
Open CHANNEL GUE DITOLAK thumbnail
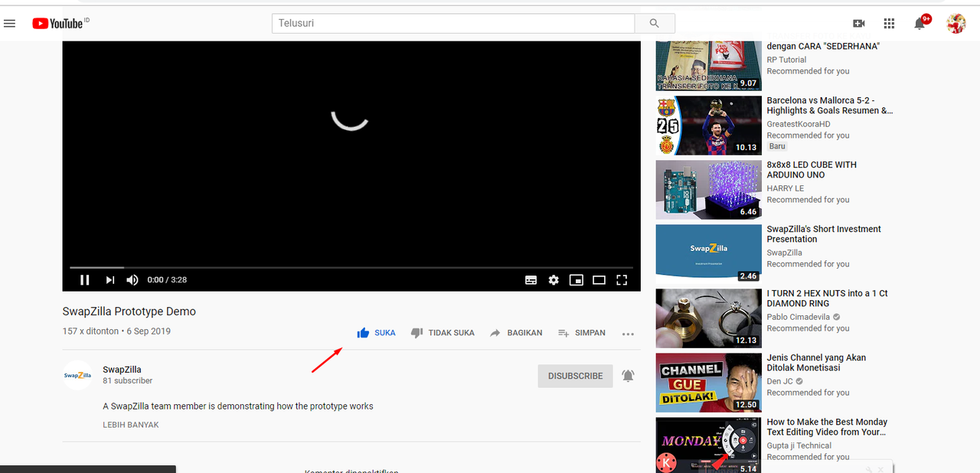coord(709,382)
